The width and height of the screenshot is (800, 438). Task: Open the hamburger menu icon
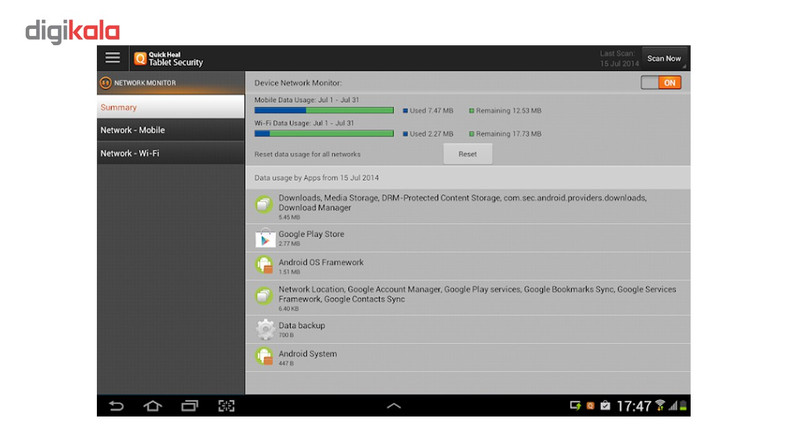tap(113, 58)
